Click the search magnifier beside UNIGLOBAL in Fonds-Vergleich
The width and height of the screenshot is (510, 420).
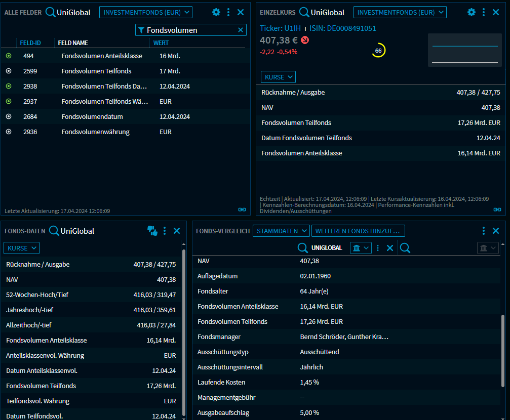pos(302,247)
